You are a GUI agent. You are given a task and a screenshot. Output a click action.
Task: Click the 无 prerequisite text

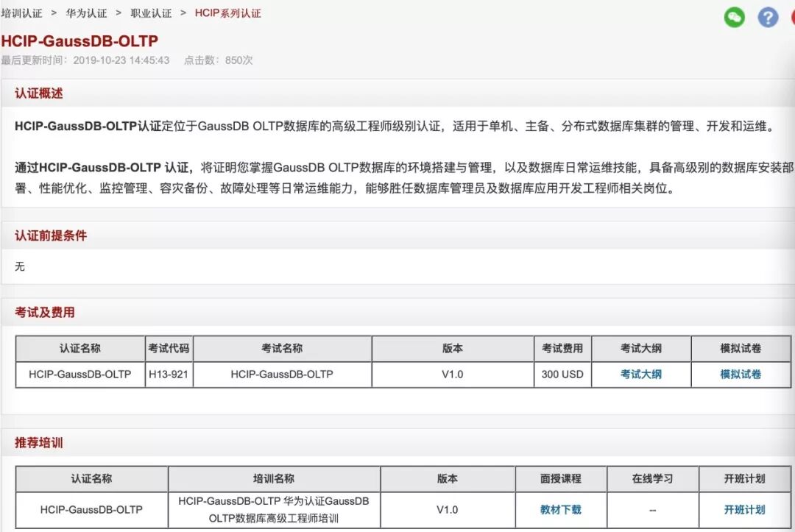pyautogui.click(x=20, y=266)
